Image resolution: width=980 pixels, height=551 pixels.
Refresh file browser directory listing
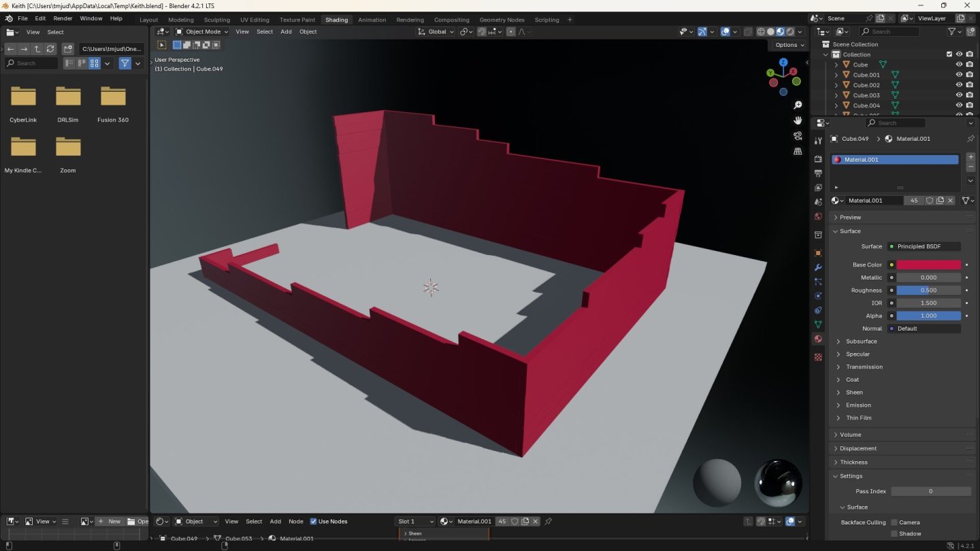[x=50, y=49]
